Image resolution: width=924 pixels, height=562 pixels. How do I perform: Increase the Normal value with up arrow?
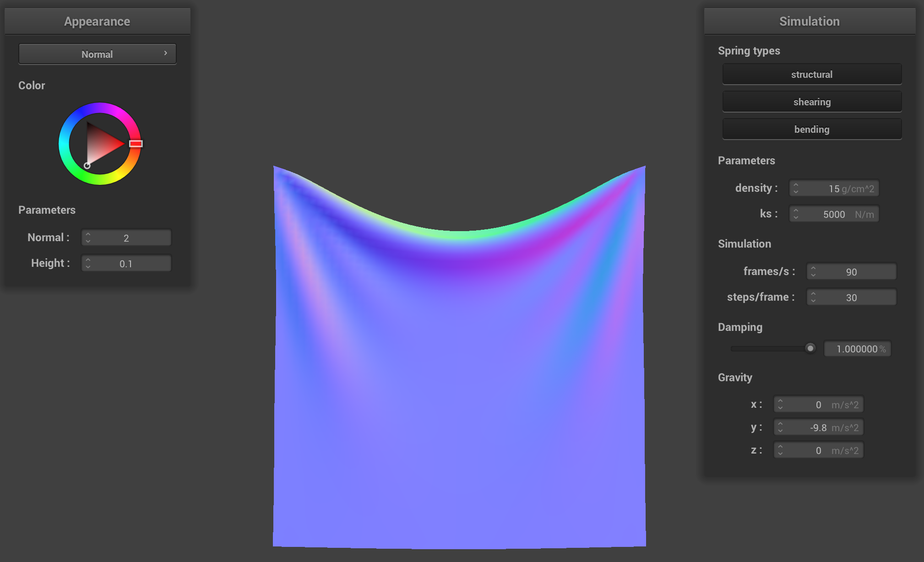point(88,234)
